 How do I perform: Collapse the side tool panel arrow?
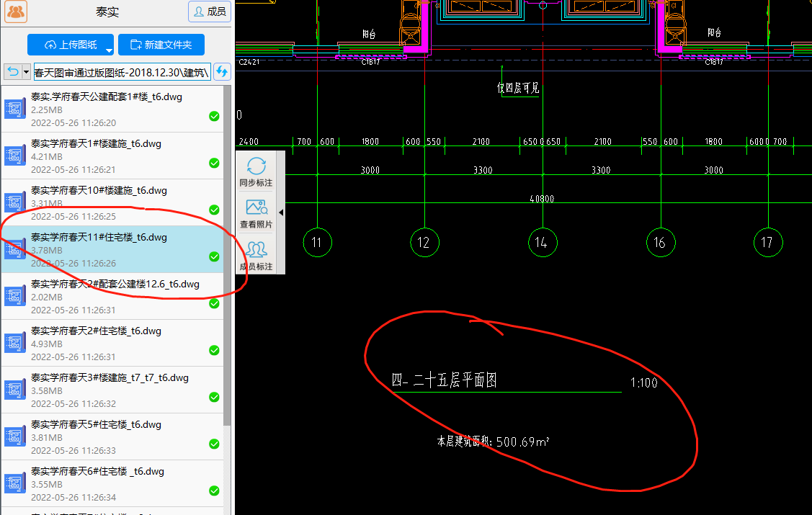(281, 212)
